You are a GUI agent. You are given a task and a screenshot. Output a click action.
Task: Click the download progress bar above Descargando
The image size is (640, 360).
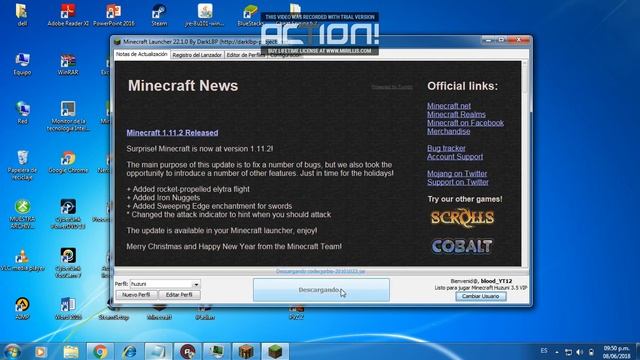click(x=320, y=271)
